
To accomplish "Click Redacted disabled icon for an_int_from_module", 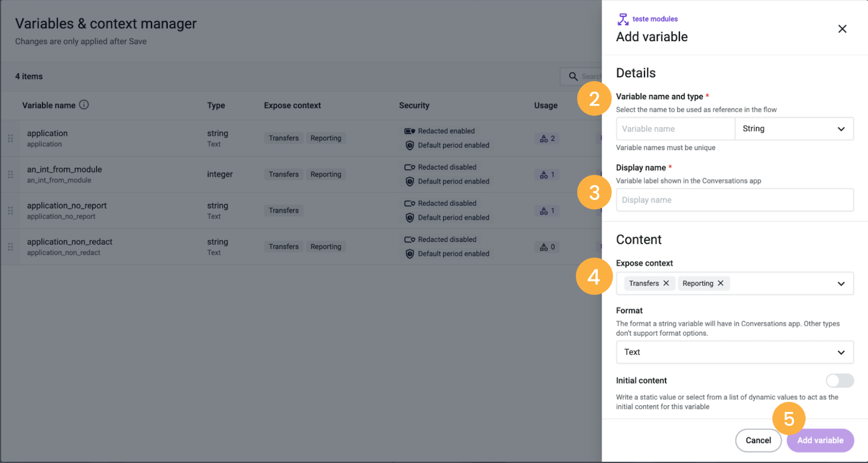I will (409, 167).
